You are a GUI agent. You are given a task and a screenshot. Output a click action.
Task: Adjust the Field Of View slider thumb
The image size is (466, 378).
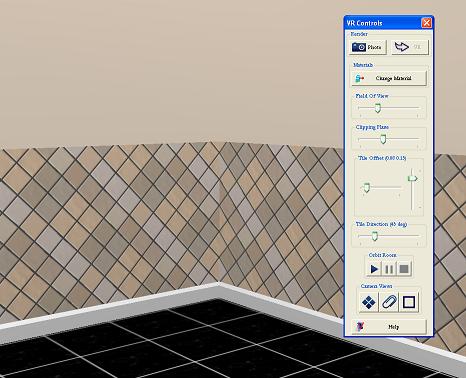click(377, 108)
